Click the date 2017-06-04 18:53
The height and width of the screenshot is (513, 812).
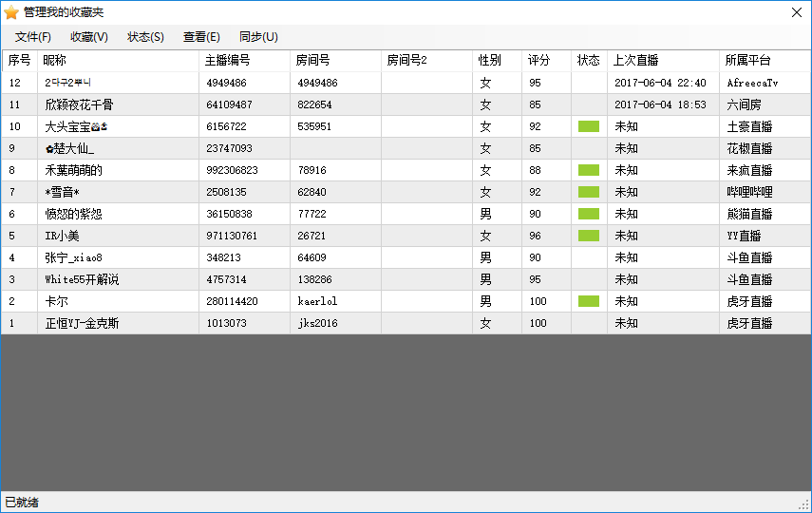(x=660, y=104)
